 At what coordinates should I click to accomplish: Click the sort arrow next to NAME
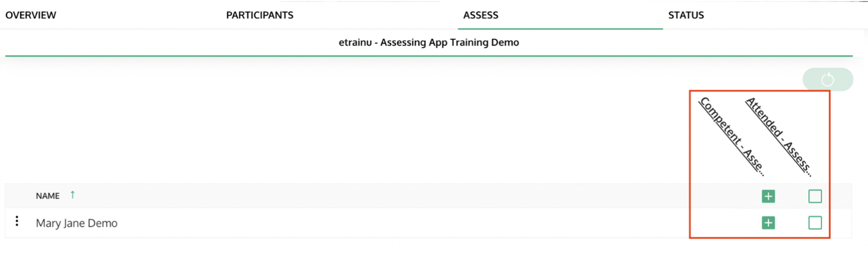click(x=73, y=195)
